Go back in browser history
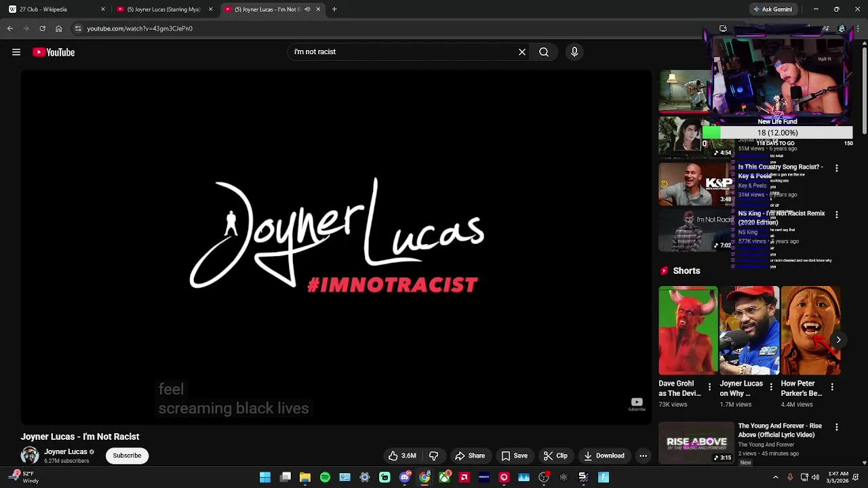The width and height of the screenshot is (868, 488). pos(9,28)
